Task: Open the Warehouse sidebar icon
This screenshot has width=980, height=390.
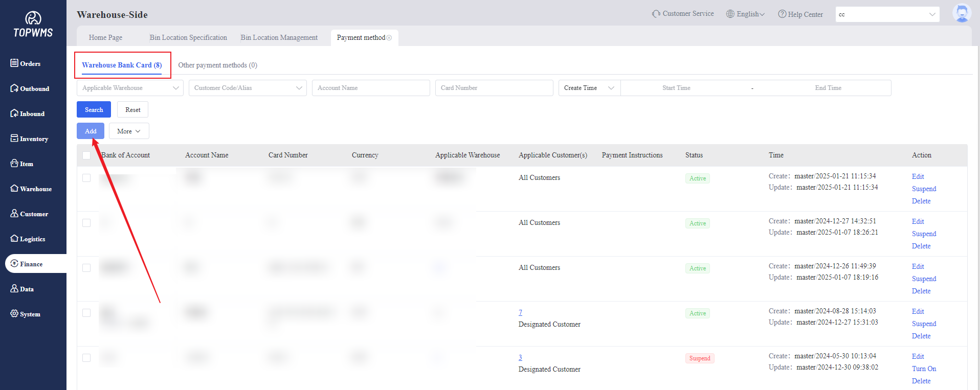Action: click(x=14, y=188)
